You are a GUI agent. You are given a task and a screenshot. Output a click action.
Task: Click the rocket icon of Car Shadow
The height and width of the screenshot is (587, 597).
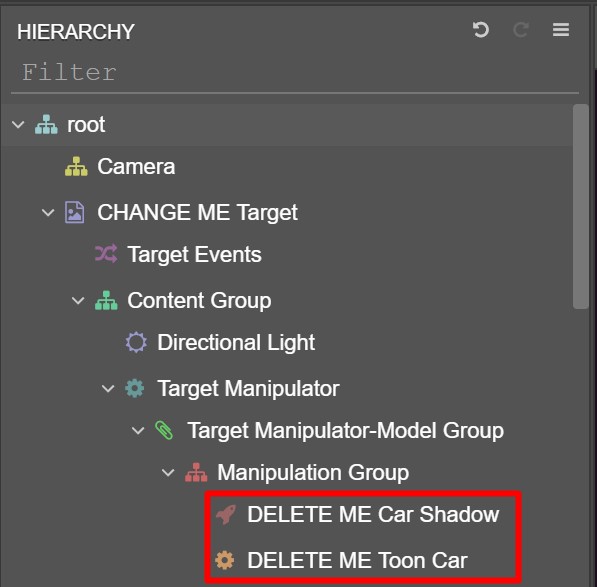pos(226,514)
